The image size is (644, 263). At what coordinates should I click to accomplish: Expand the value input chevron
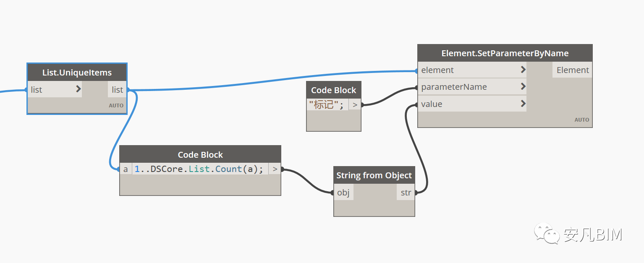pyautogui.click(x=523, y=104)
